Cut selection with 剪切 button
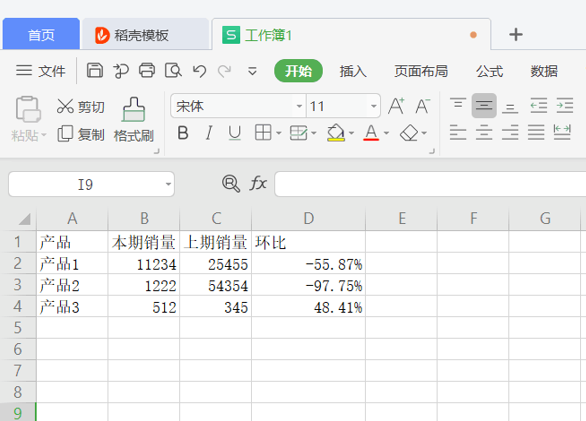The width and height of the screenshot is (586, 421). tap(81, 107)
